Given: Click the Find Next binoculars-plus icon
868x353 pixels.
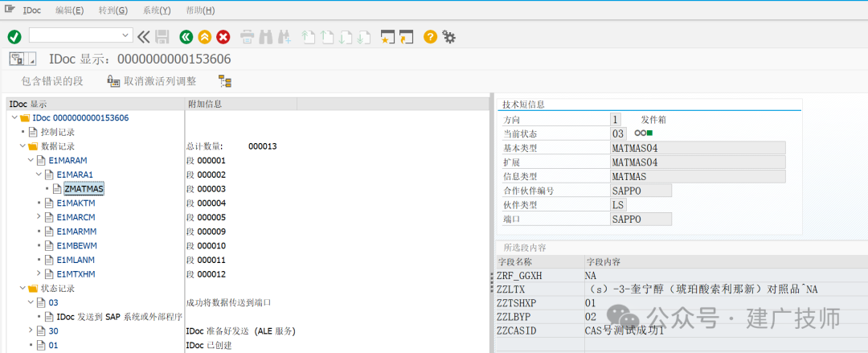Looking at the screenshot, I should click(x=284, y=37).
